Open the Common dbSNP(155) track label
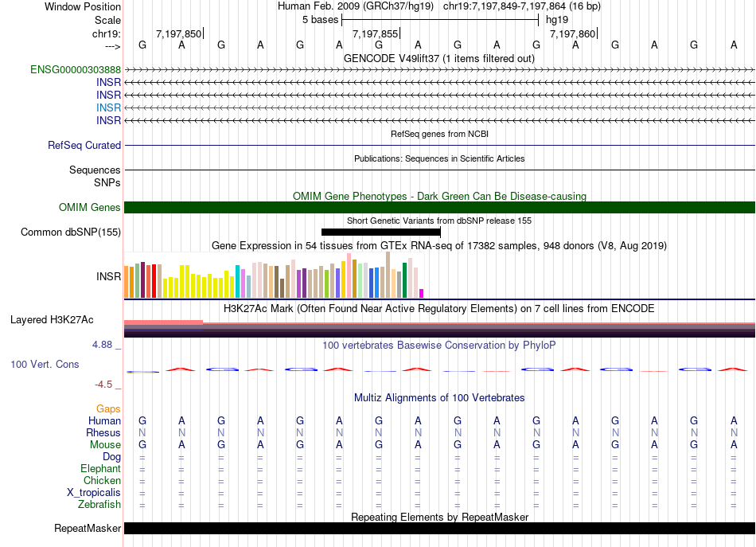The height and width of the screenshot is (547, 756). tap(71, 232)
